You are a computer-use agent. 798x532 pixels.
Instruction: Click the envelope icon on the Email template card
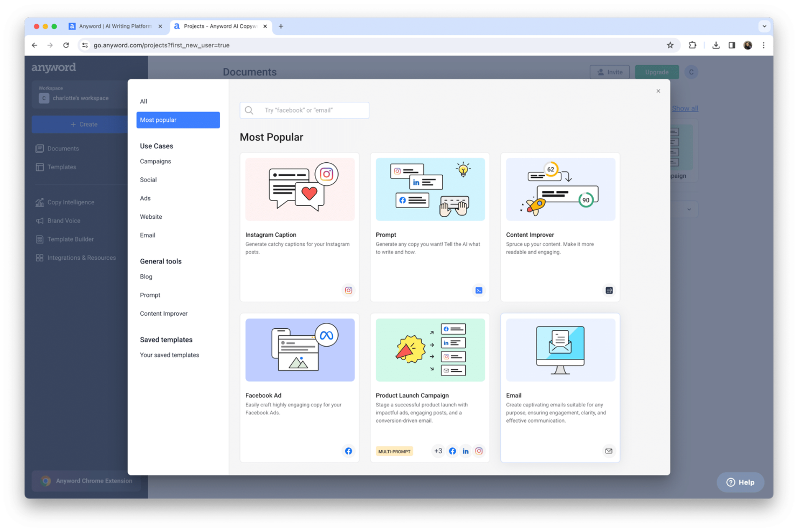[x=609, y=451]
